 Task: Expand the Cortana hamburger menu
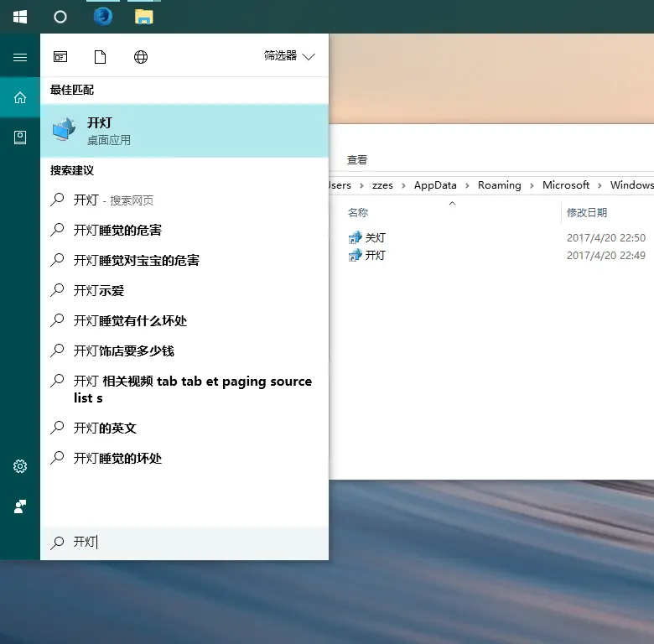point(20,57)
